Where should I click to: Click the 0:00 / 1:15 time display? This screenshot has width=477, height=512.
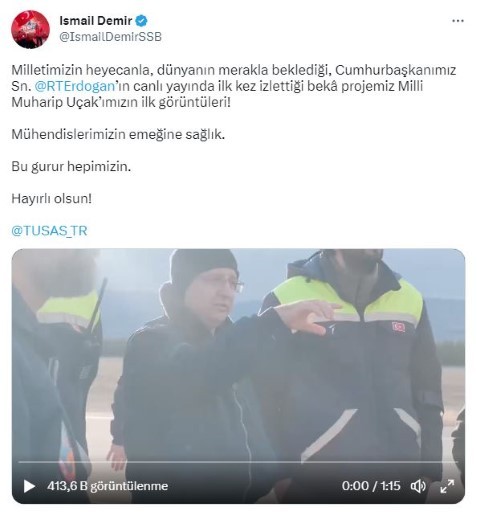point(371,486)
